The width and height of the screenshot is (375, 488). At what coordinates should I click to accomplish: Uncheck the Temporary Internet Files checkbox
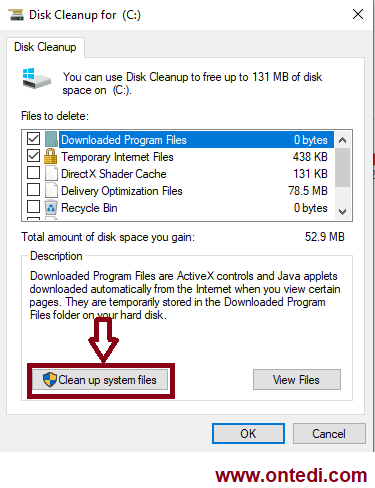[33, 155]
